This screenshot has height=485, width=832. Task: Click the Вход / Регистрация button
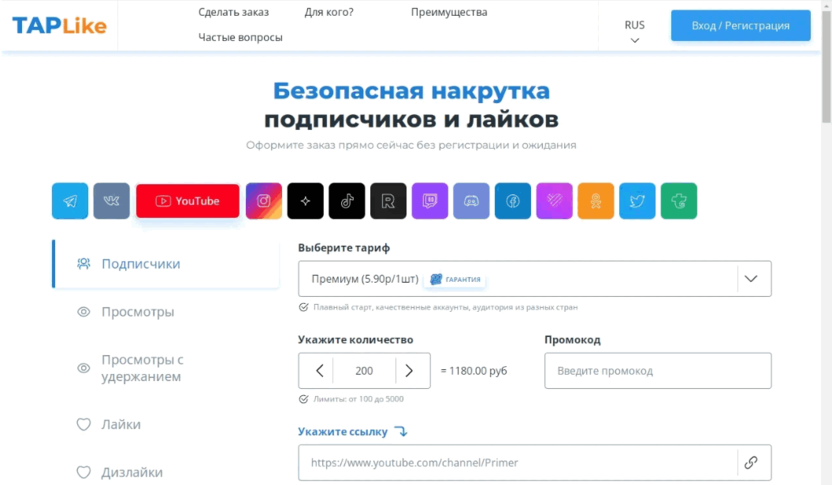(740, 26)
